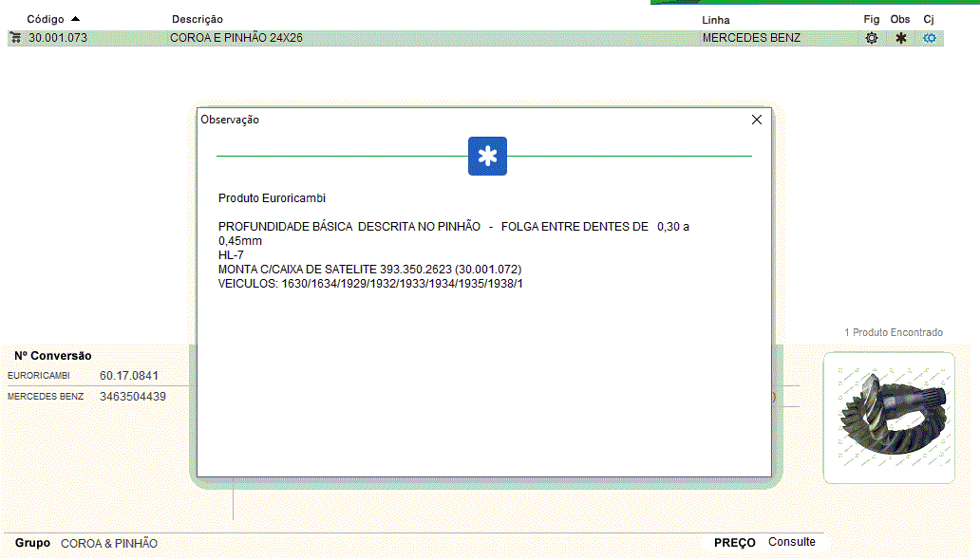Close the Observação dialog
This screenshot has width=980, height=560.
tap(757, 120)
